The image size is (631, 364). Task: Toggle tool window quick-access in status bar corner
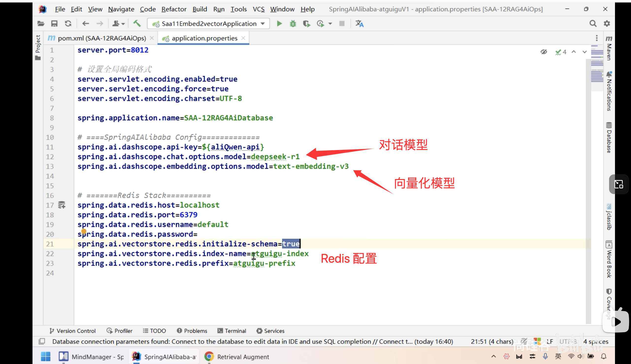pyautogui.click(x=42, y=341)
